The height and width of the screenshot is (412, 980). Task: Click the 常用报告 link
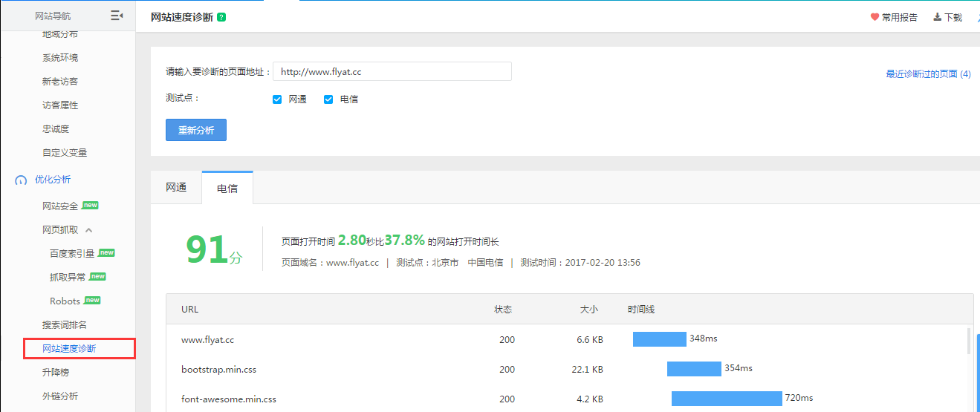[899, 17]
